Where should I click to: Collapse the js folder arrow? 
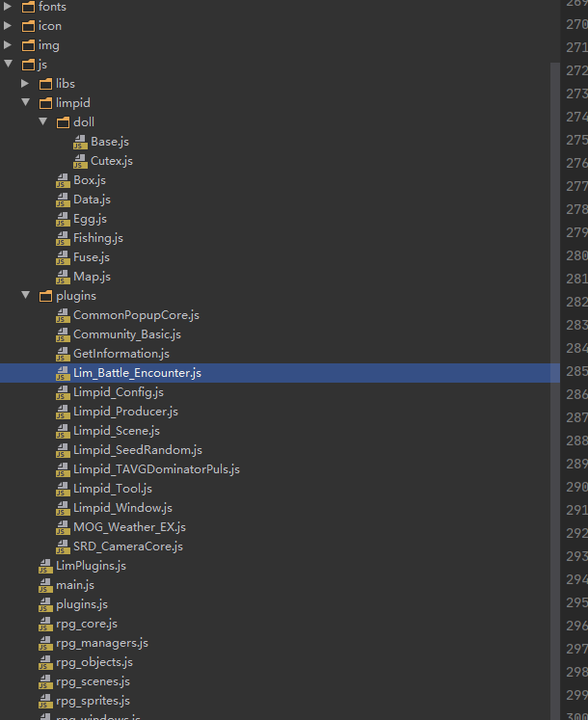click(x=8, y=64)
